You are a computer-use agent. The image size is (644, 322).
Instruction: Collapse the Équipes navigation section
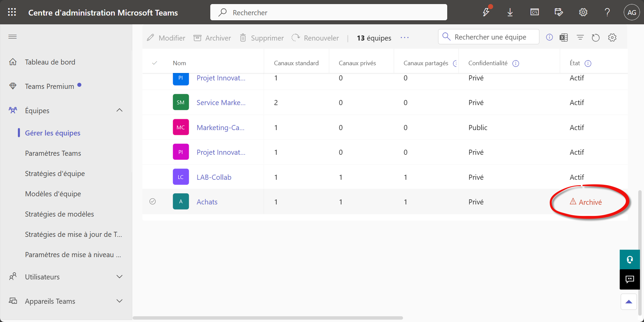pos(119,110)
